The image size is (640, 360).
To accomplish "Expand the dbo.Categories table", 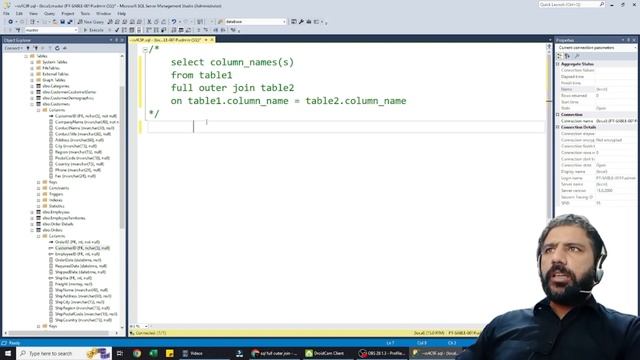I will click(32, 86).
